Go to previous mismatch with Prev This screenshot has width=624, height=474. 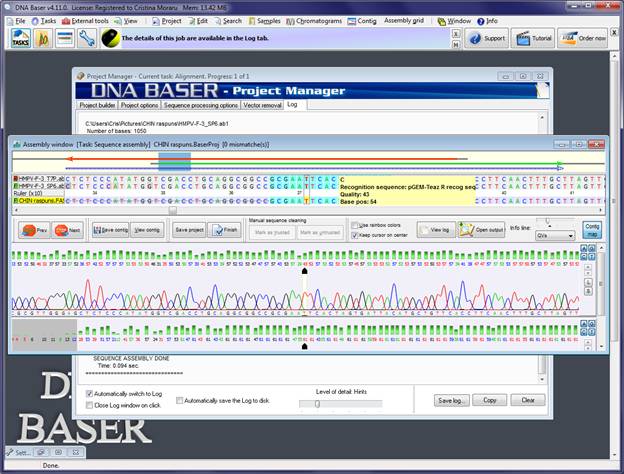[x=34, y=230]
